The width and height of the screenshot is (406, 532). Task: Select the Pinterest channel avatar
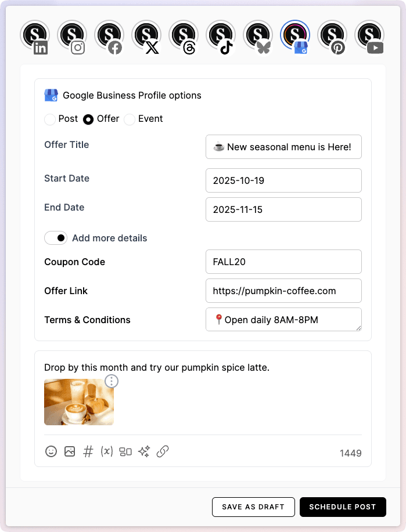pyautogui.click(x=332, y=35)
